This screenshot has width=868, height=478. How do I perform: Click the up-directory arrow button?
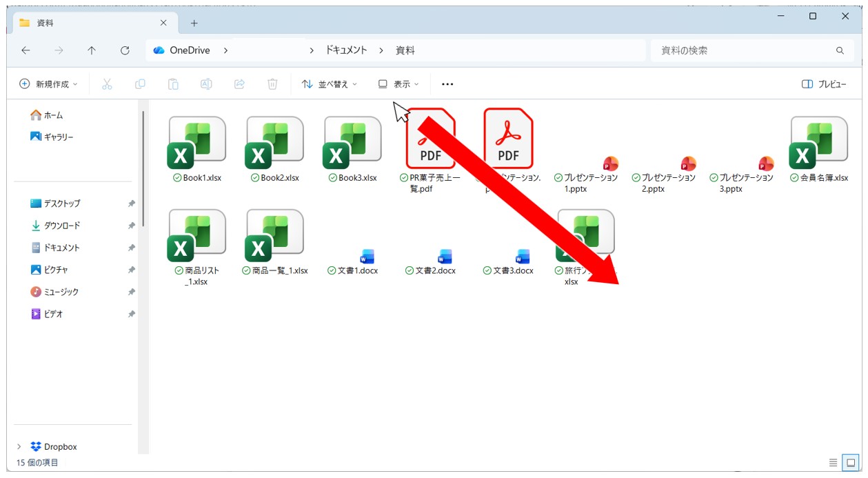92,50
